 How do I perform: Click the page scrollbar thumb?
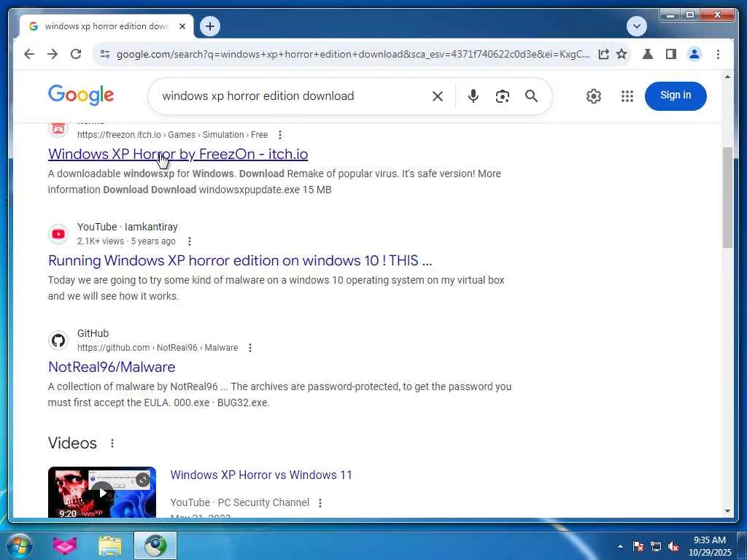point(727,197)
